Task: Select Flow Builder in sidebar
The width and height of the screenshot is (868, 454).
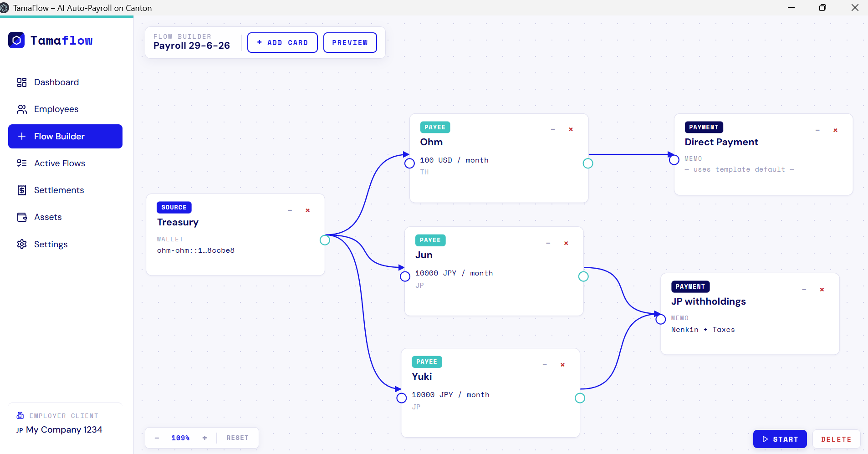Action: (65, 136)
